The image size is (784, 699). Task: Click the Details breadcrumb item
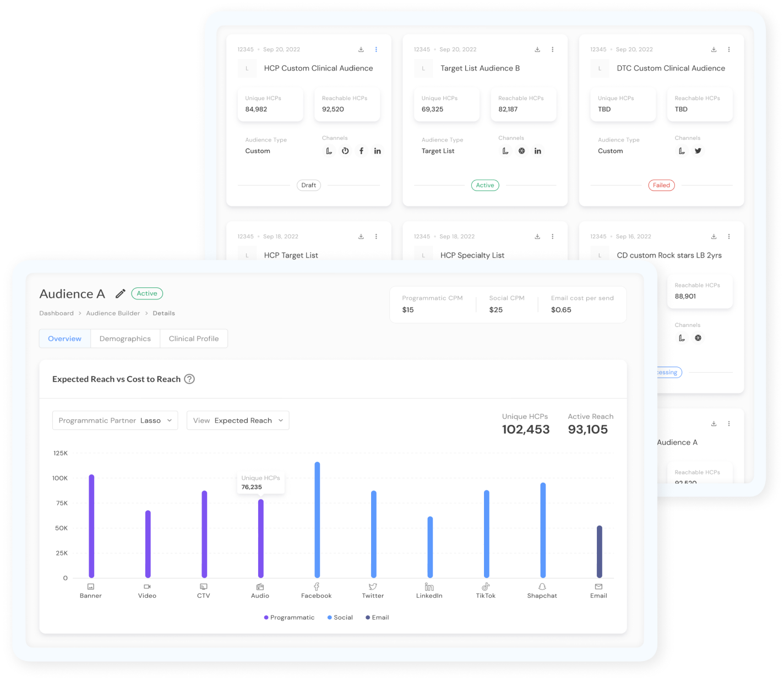coord(164,313)
